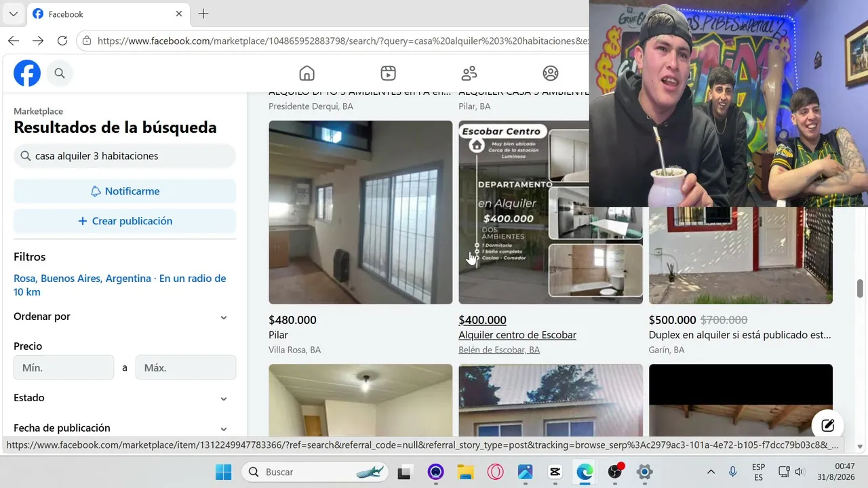Open the Duplex en alquiler listing photo
Screen dimensions: 868x488
741,255
